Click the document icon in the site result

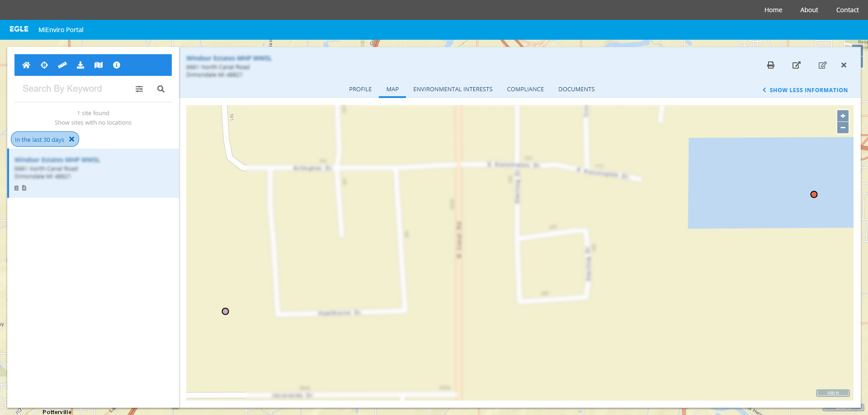tap(24, 188)
